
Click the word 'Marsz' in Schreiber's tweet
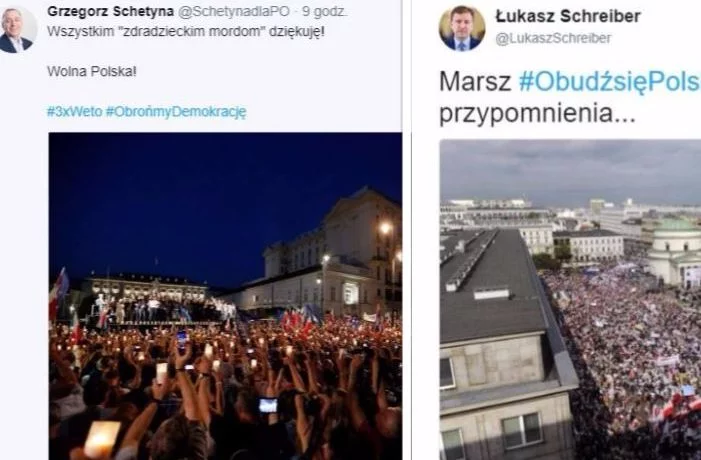coord(475,82)
